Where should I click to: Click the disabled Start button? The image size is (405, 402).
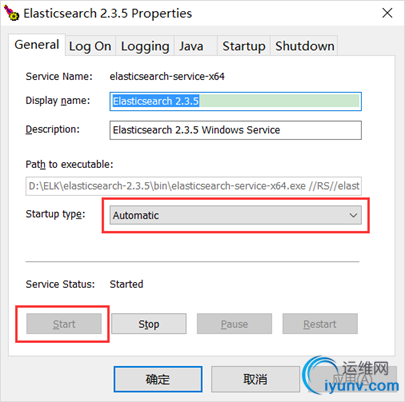[64, 324]
